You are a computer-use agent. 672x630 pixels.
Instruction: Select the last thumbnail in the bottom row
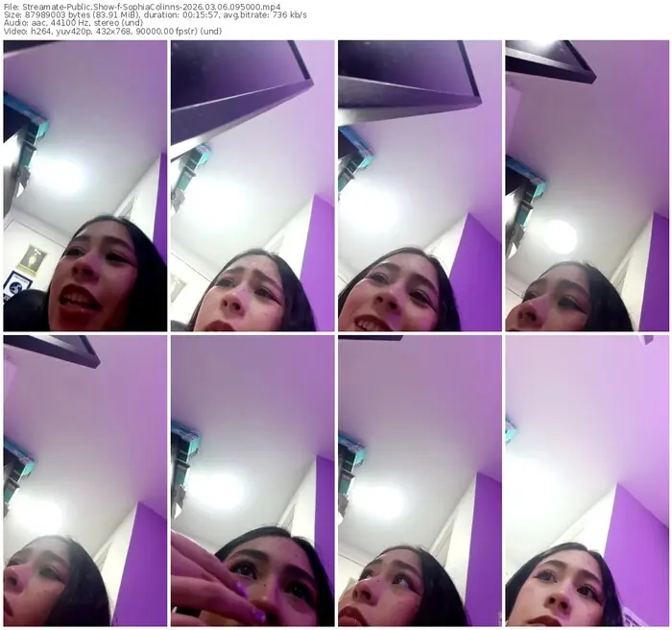point(587,480)
